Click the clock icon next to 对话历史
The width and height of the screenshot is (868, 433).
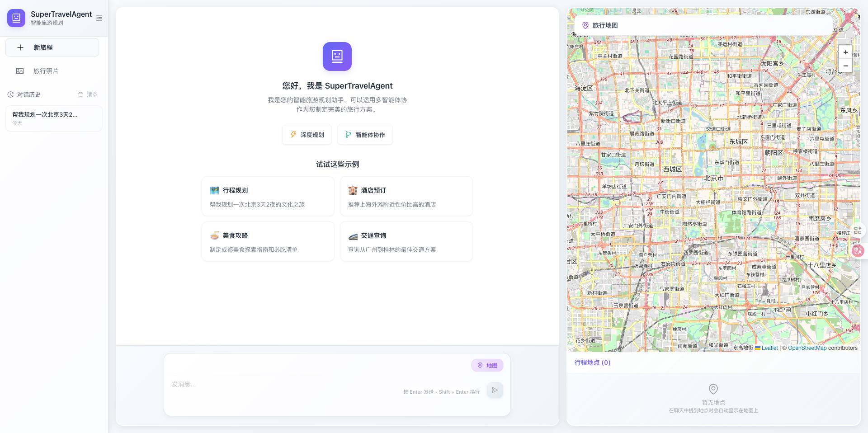pyautogui.click(x=10, y=94)
